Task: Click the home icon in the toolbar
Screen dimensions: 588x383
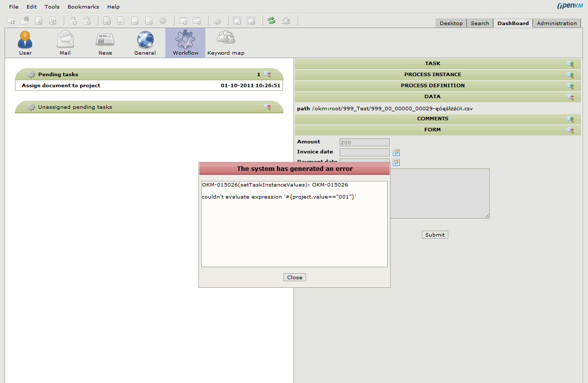Action: click(285, 21)
